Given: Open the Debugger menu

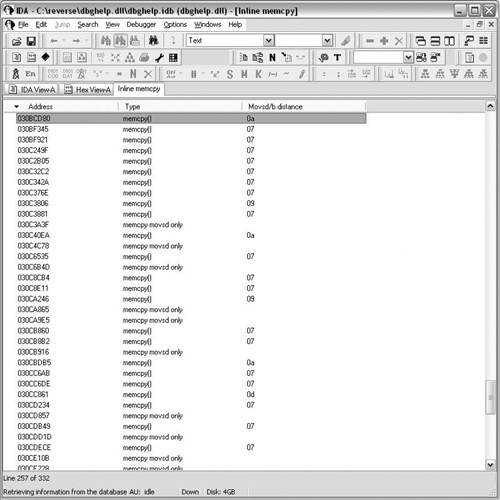Looking at the screenshot, I should pyautogui.click(x=141, y=25).
